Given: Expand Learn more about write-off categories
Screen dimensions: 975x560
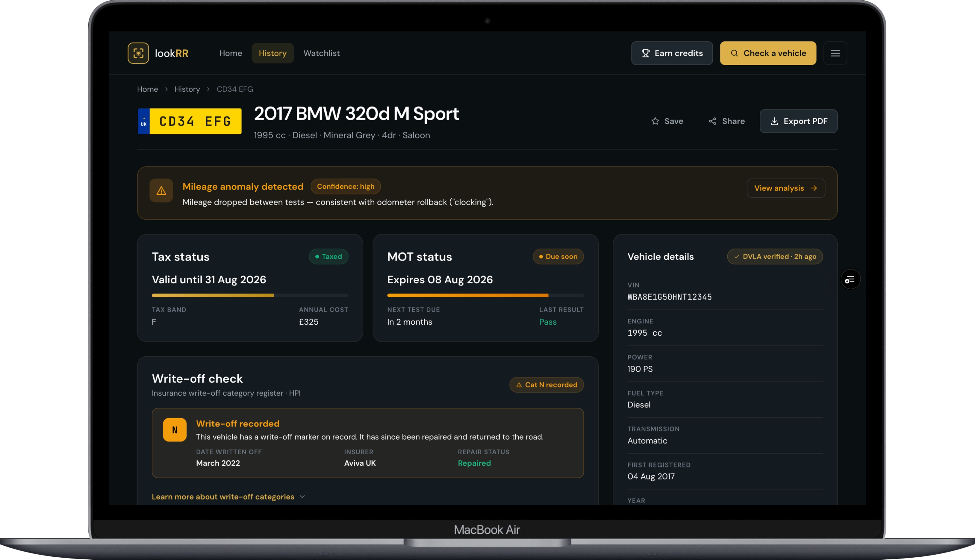Looking at the screenshot, I should coord(228,497).
